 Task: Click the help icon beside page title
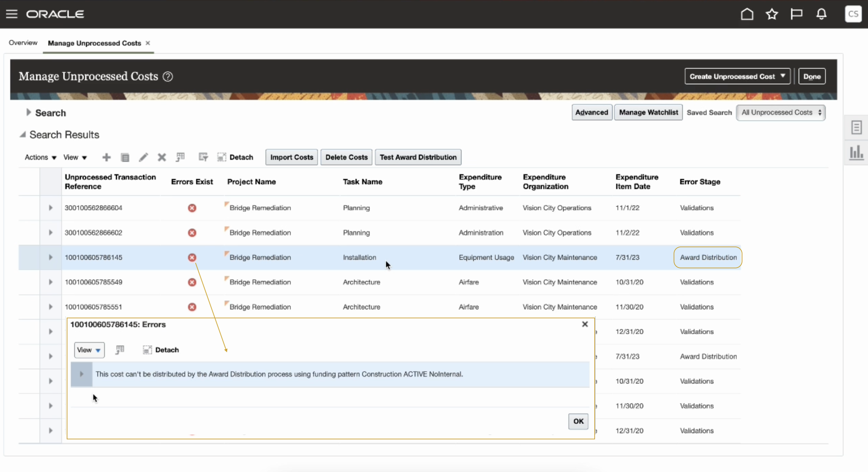168,77
